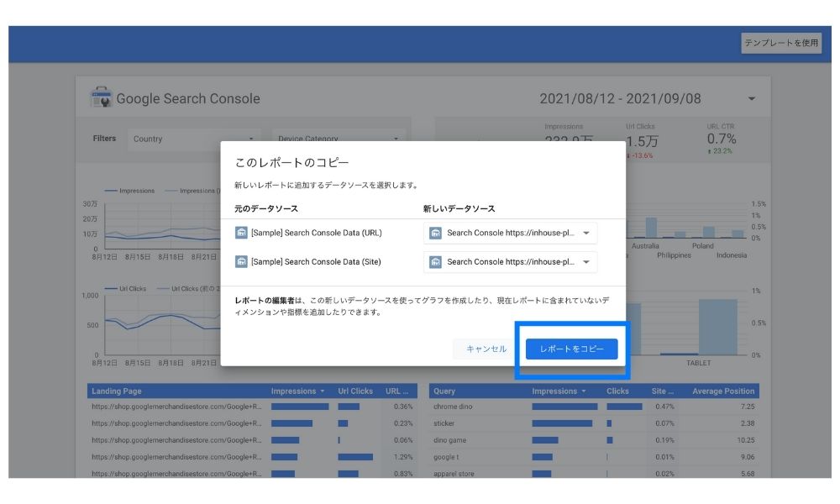This screenshot has height=504, width=840.
Task: Click the Impressions legend in line chart
Action: 129,191
